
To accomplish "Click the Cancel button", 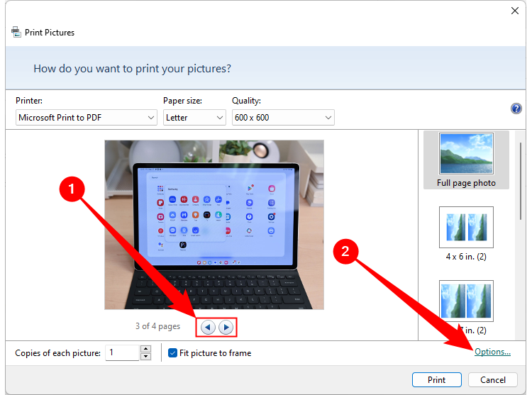I will tap(493, 379).
